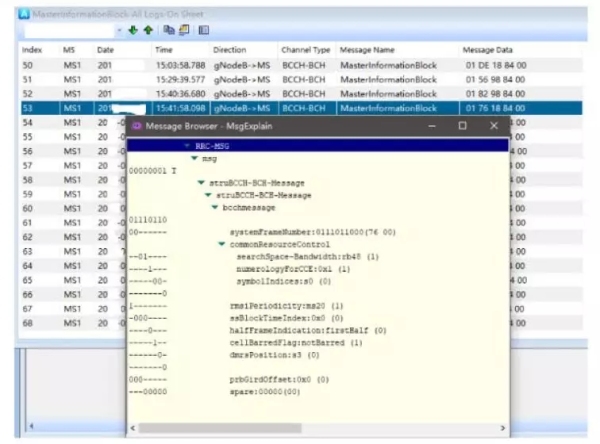Click the Message Browser window icon
The image size is (600, 444).
tap(137, 127)
